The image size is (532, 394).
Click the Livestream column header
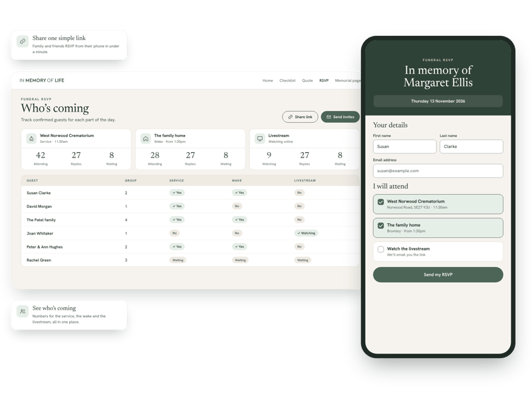[x=305, y=180]
